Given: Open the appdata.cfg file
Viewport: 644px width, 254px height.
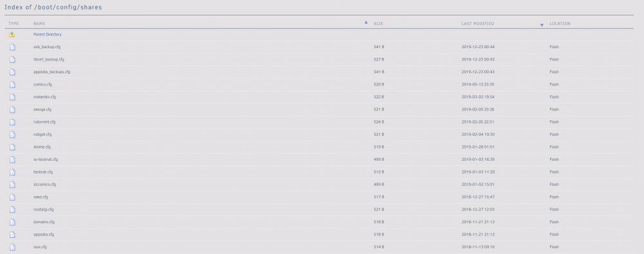Looking at the screenshot, I should pos(44,235).
